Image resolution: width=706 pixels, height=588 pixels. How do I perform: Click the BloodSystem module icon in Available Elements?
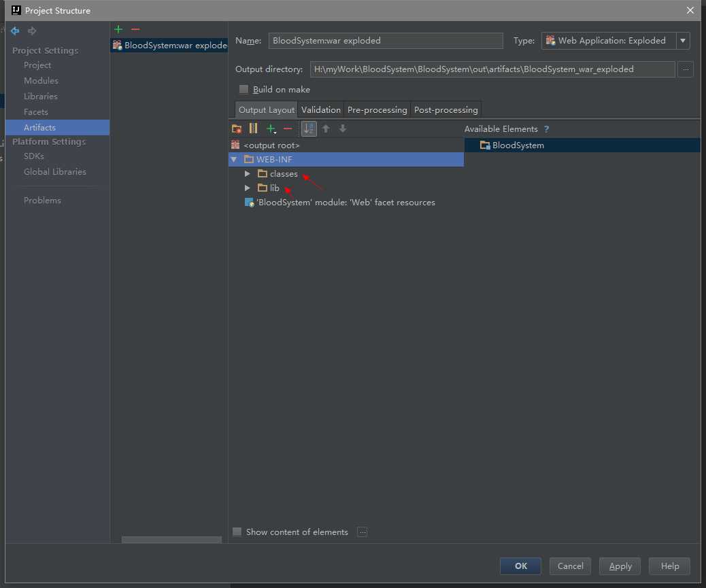click(485, 145)
